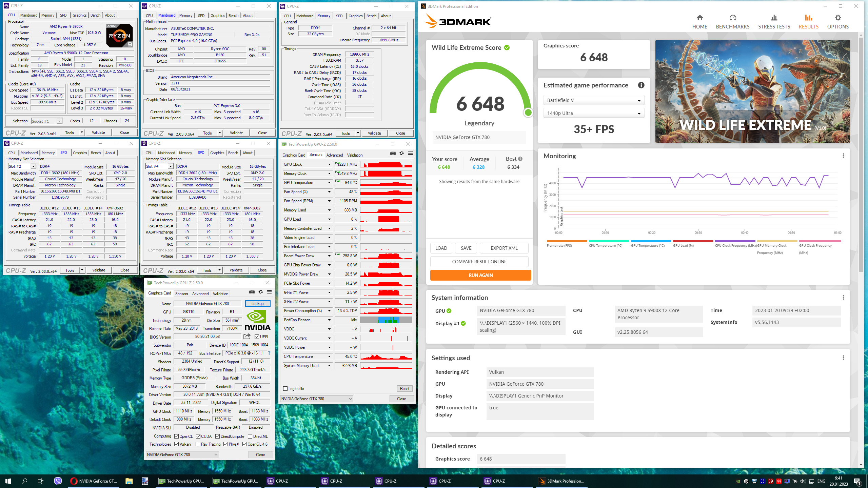Click the 3DMark results vertical scrollbar
This screenshot has height=488, width=868.
861,154
